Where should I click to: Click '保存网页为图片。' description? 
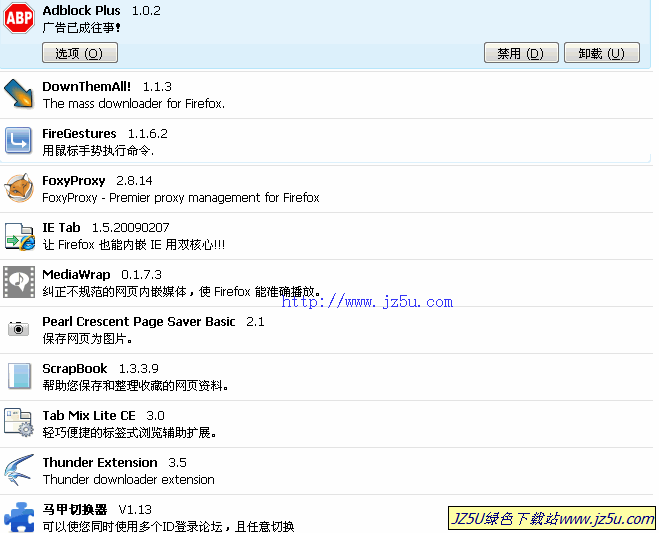(x=87, y=339)
